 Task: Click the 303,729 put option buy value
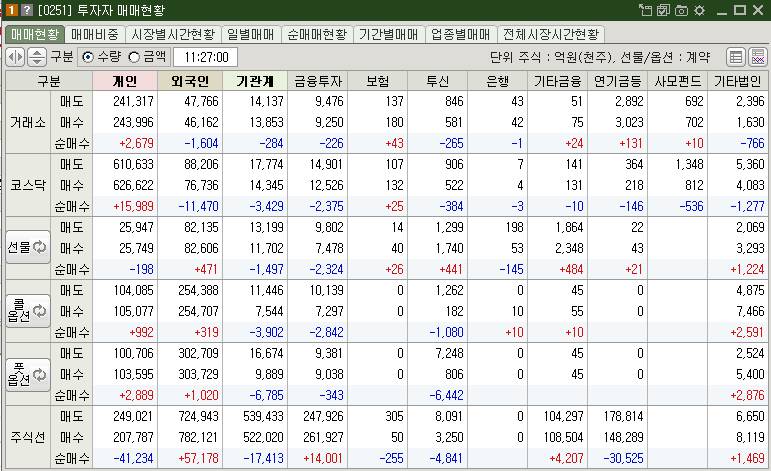pos(198,375)
